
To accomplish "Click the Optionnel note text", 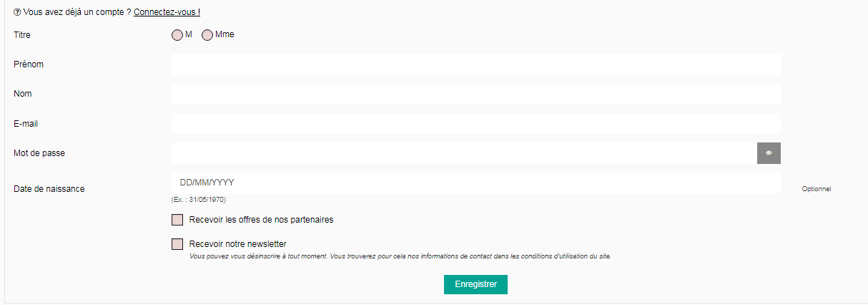I will pos(817,189).
